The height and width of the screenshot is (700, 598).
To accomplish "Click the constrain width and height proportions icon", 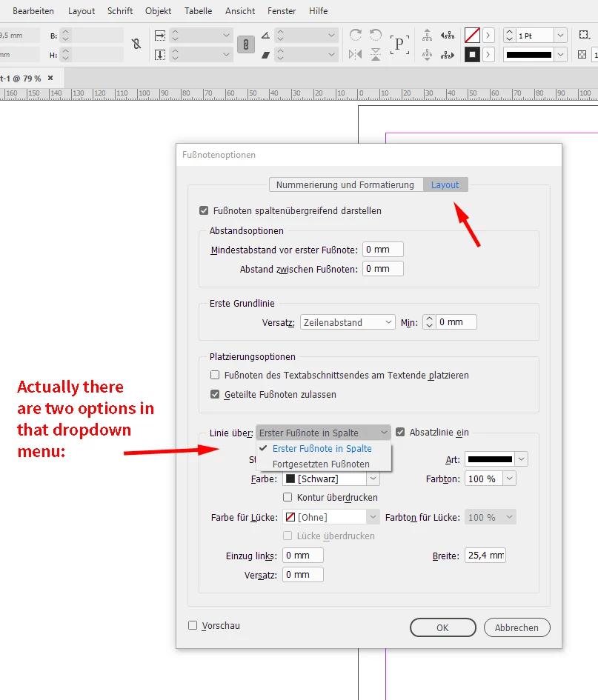I will 136,44.
